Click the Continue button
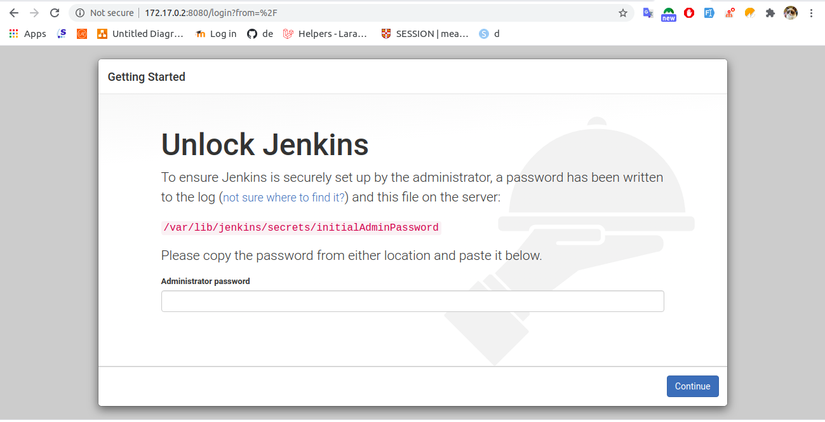Image resolution: width=825 pixels, height=422 pixels. click(x=692, y=386)
